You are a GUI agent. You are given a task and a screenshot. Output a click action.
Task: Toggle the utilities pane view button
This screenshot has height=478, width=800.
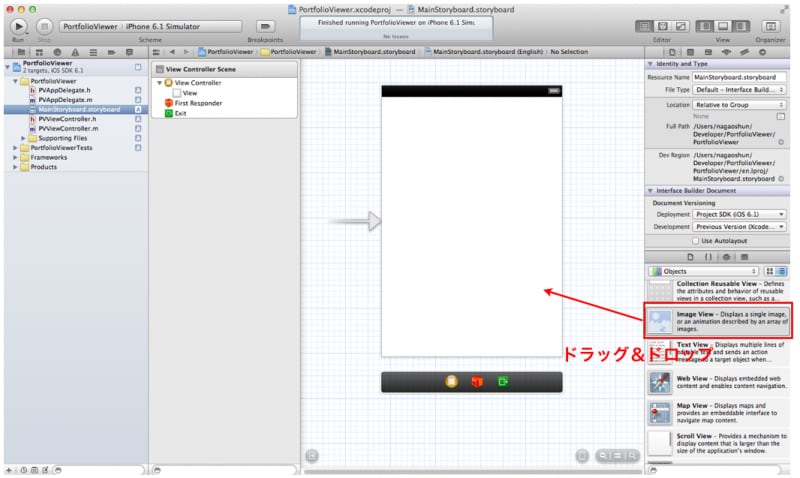741,26
